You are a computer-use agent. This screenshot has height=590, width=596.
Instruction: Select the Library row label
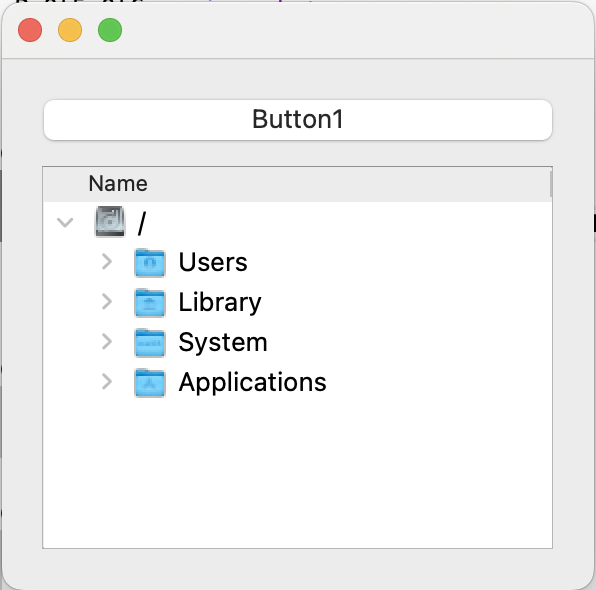coord(220,303)
